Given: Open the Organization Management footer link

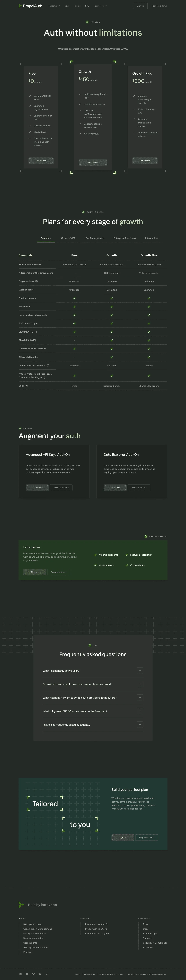Looking at the screenshot, I should 37,929.
